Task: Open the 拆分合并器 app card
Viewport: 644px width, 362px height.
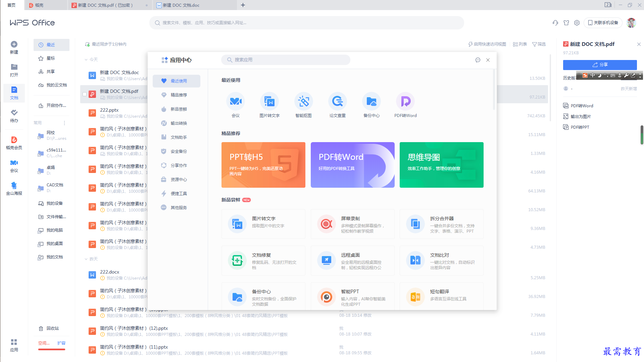Action: coord(441,224)
